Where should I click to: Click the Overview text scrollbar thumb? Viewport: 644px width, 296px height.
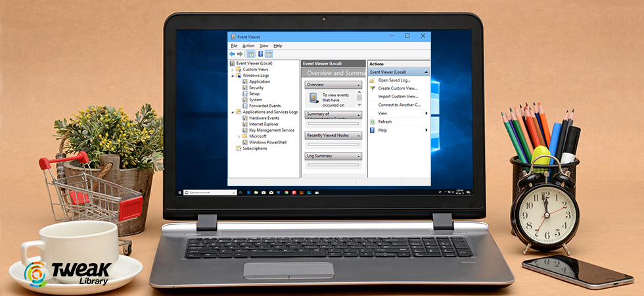[x=359, y=98]
